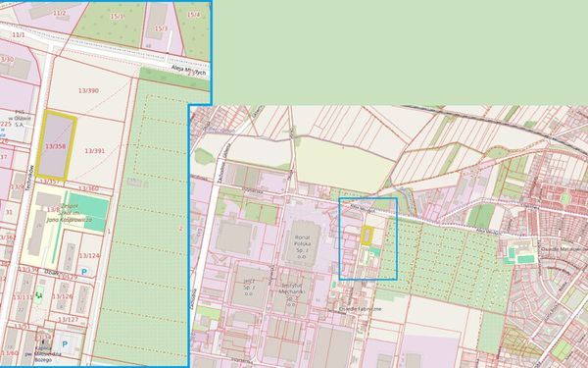
Task: Click the green playground icon near parcel 13/126
Action: 38,295
